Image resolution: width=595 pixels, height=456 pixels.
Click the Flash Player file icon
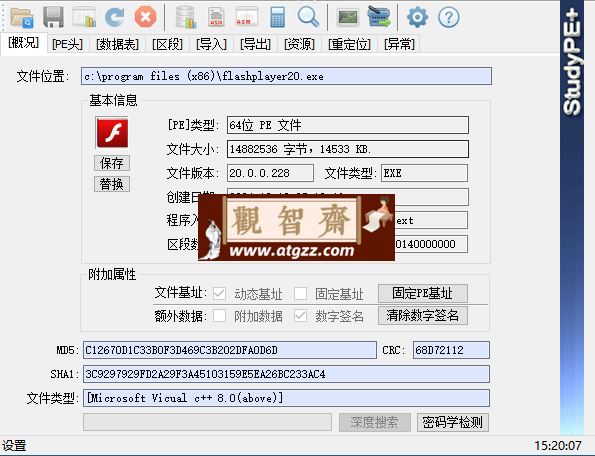point(112,133)
